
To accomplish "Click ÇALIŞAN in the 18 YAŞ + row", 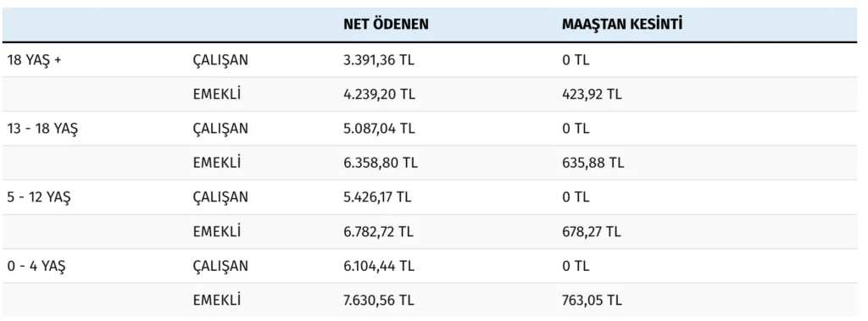I will coord(220,60).
